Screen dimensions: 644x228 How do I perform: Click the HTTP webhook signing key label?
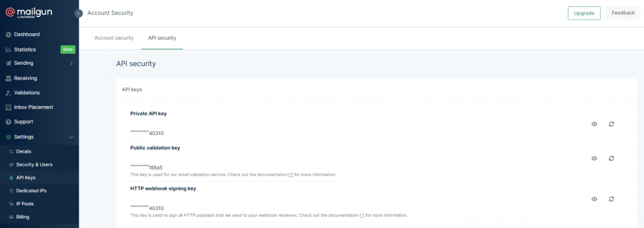point(163,188)
